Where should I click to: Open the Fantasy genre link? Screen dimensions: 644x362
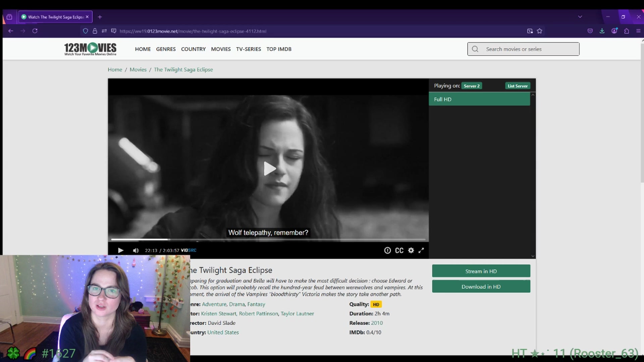click(x=256, y=304)
